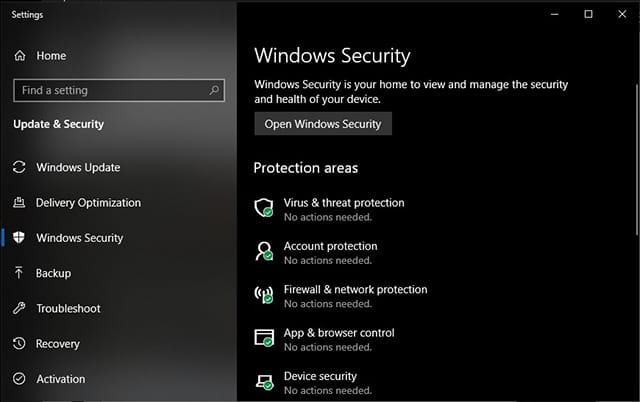
Task: Select the Firewall & network protection link
Action: coord(356,289)
